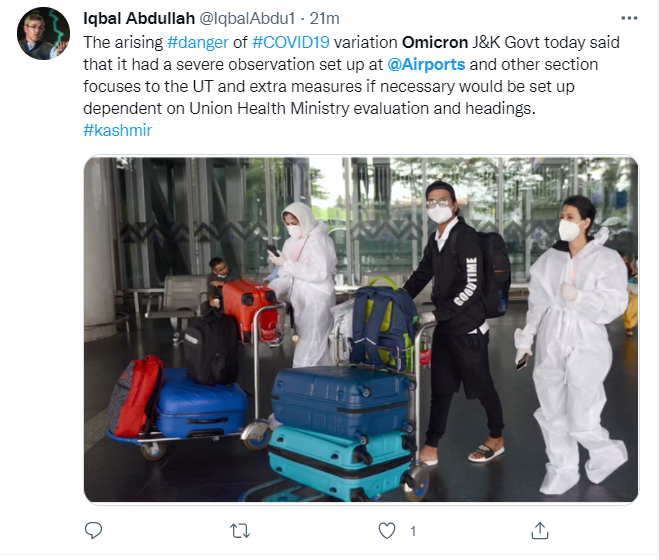Share the tweet with the upload icon
The height and width of the screenshot is (560, 659).
pos(540,531)
